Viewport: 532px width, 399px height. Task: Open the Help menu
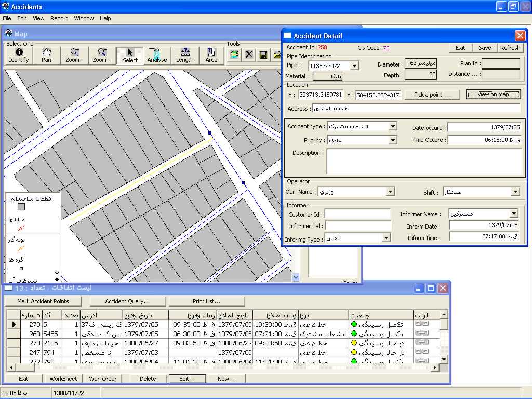pos(105,18)
